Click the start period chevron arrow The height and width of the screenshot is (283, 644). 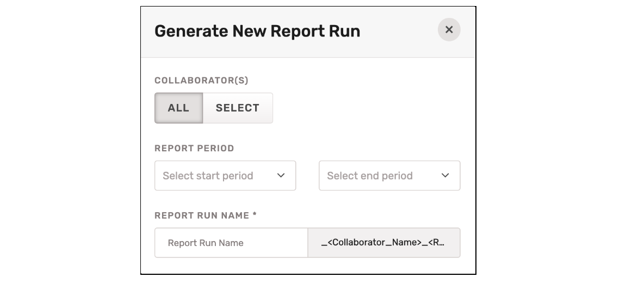281,176
